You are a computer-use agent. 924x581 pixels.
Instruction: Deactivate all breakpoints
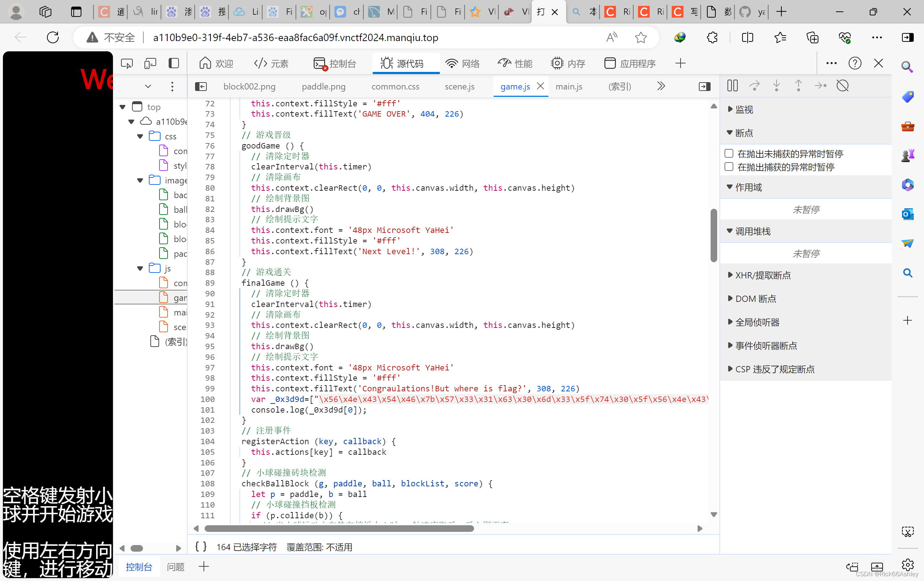click(843, 85)
